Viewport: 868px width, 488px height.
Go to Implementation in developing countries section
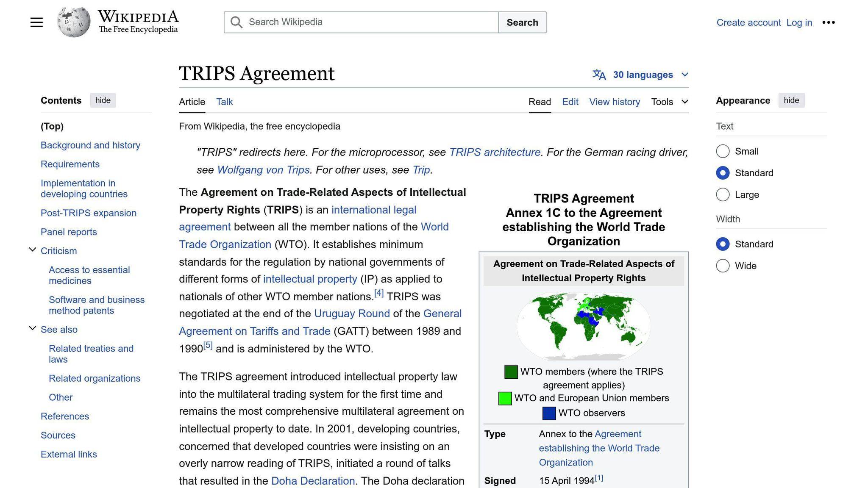tap(84, 189)
